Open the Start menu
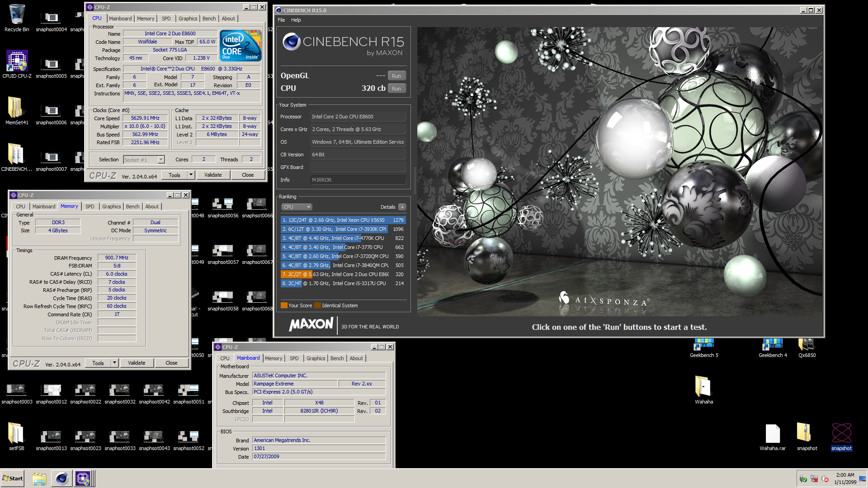This screenshot has height=488, width=868. [13, 479]
